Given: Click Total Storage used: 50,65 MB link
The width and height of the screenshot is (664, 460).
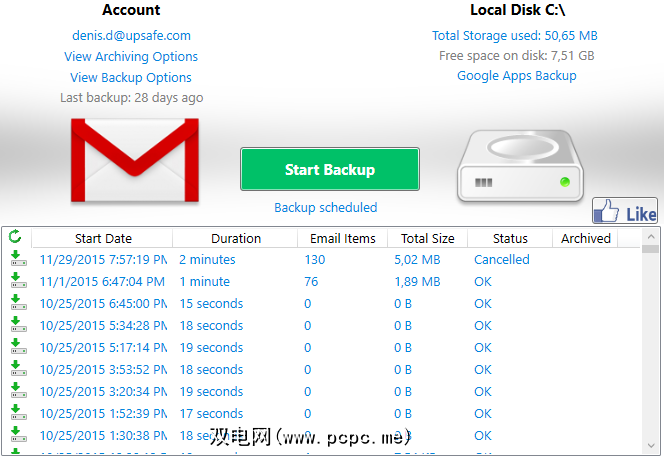Looking at the screenshot, I should (515, 36).
